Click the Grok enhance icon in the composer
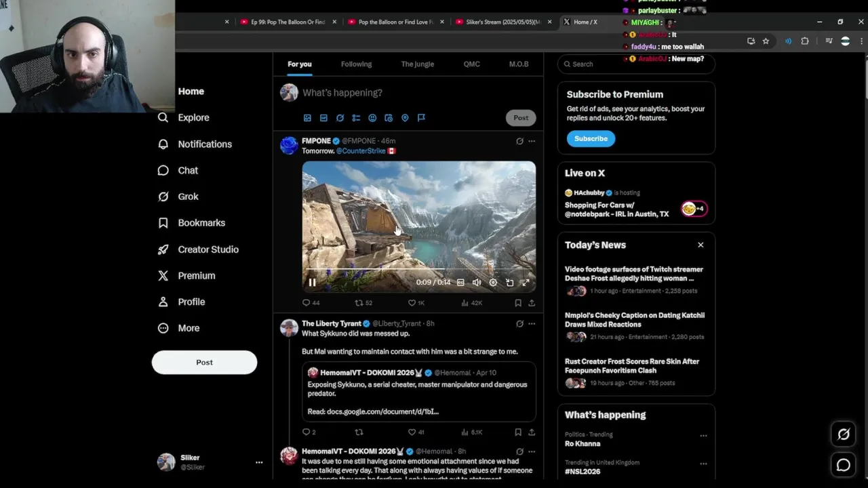Image resolution: width=868 pixels, height=488 pixels. pyautogui.click(x=340, y=118)
